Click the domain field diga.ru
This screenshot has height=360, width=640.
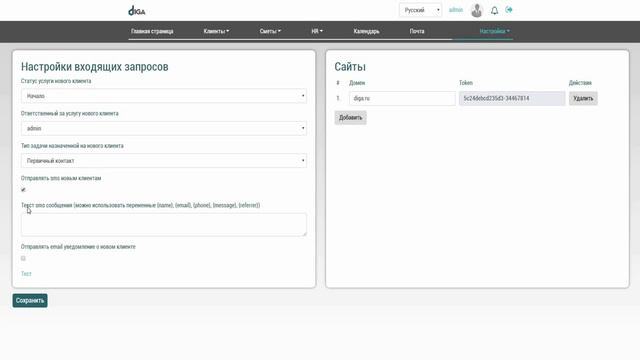(402, 98)
